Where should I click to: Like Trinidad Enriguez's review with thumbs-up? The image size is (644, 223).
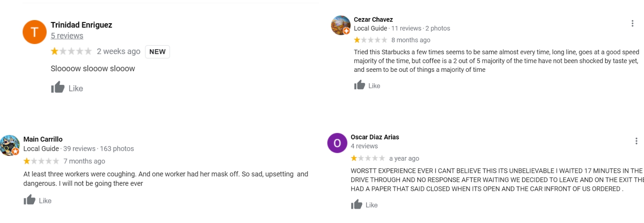pos(58,88)
